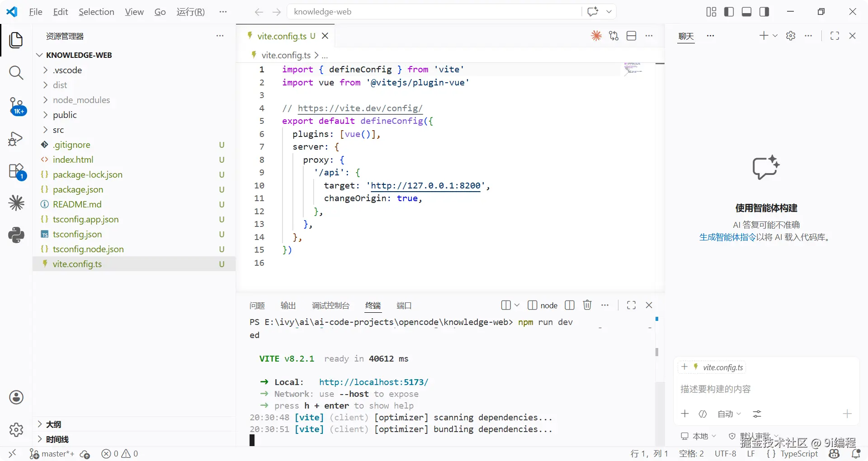The width and height of the screenshot is (868, 461).
Task: Start a new chat with plus icon
Action: (x=764, y=36)
